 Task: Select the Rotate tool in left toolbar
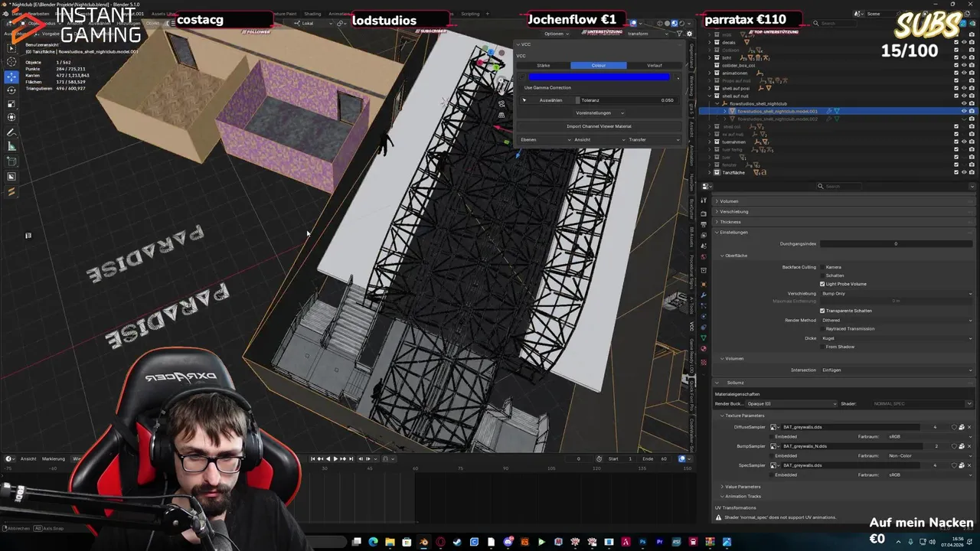tap(11, 90)
